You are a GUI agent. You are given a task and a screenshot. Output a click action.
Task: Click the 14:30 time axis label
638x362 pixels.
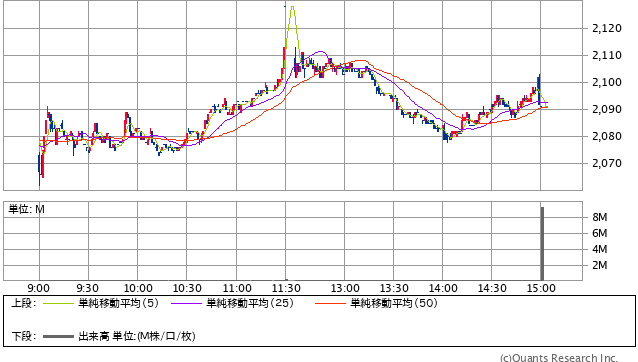pos(492,288)
